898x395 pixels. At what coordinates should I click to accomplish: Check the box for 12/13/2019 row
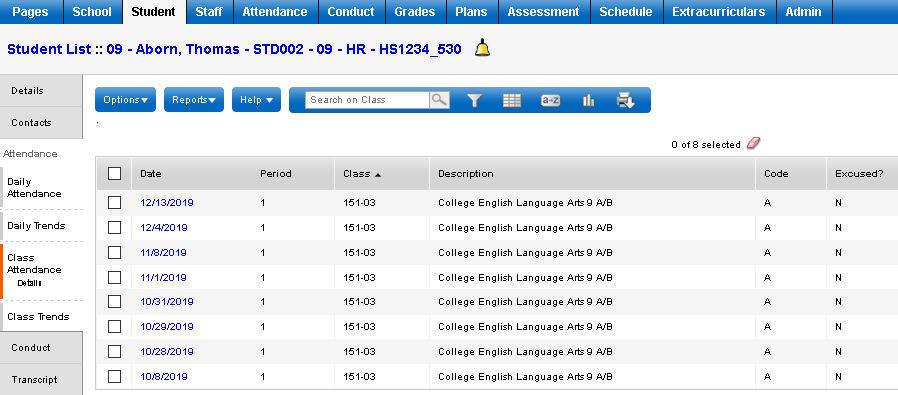115,202
